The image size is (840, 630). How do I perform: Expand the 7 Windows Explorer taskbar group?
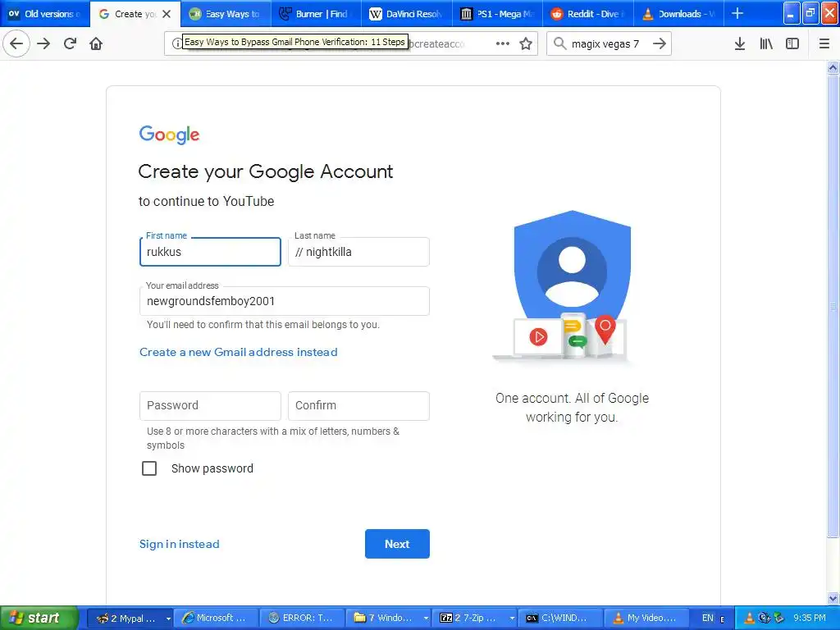[390, 619]
